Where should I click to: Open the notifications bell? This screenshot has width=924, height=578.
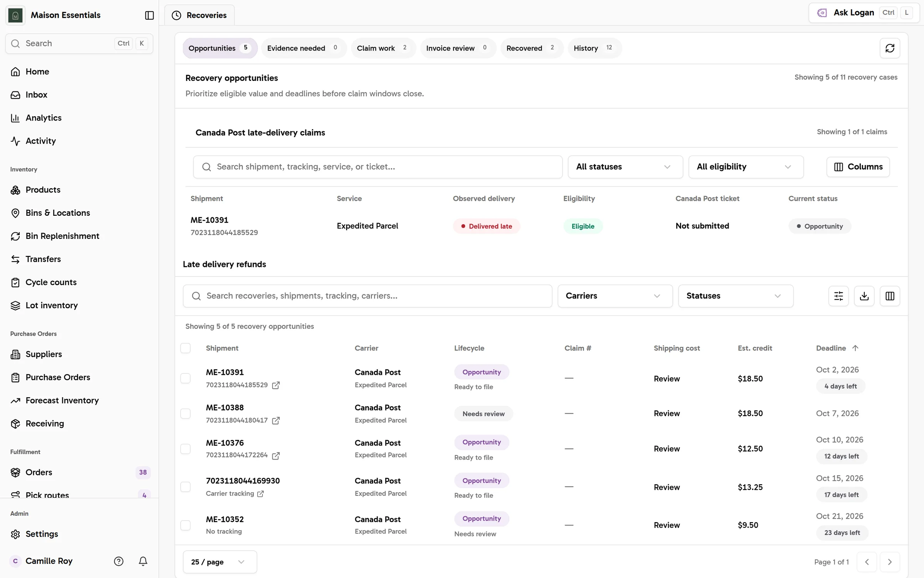pos(143,561)
